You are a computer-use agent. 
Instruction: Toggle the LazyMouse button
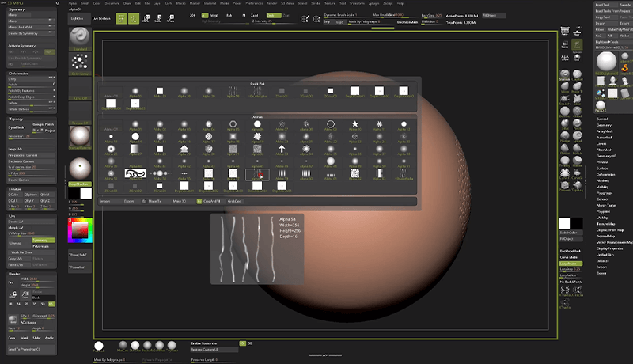tap(570, 264)
